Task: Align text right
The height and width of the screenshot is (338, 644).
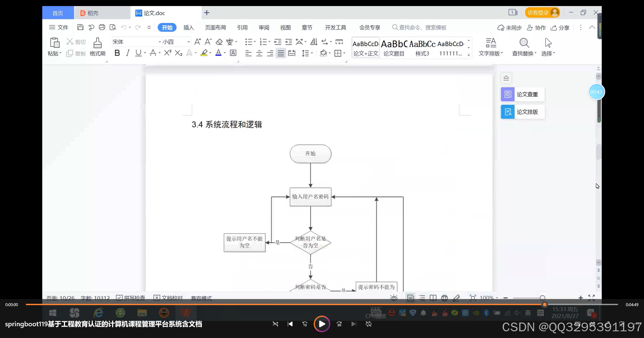Action: (270, 53)
